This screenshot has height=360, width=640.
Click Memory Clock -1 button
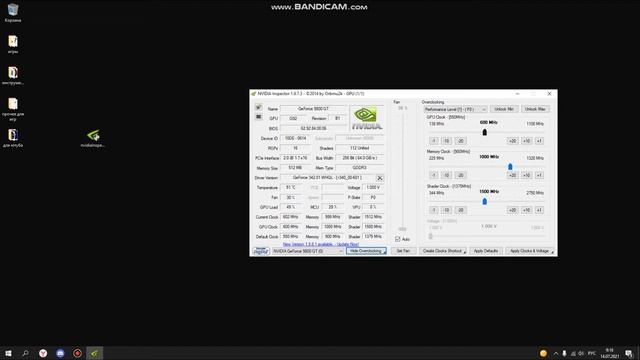click(x=434, y=175)
